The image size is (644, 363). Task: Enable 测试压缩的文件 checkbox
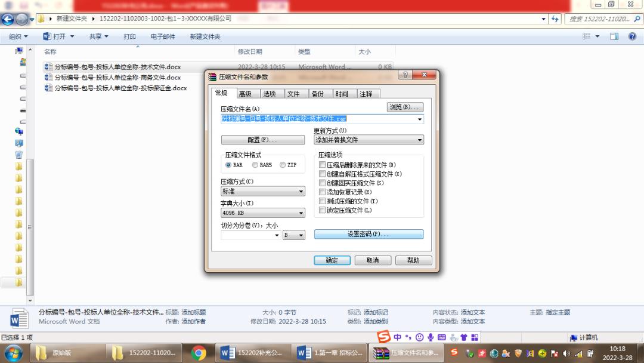(x=323, y=201)
